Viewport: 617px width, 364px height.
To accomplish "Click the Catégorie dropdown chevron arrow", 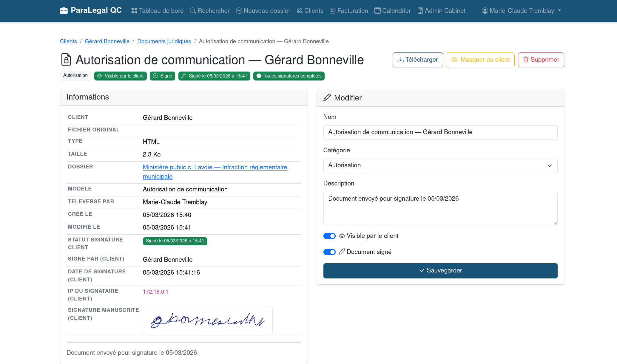I will tap(550, 166).
